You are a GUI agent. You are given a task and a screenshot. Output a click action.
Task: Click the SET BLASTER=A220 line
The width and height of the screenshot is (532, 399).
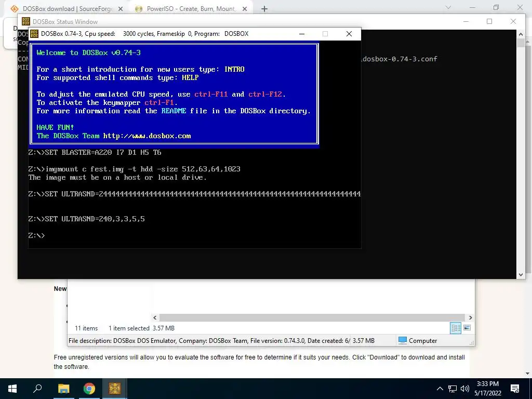coord(95,152)
